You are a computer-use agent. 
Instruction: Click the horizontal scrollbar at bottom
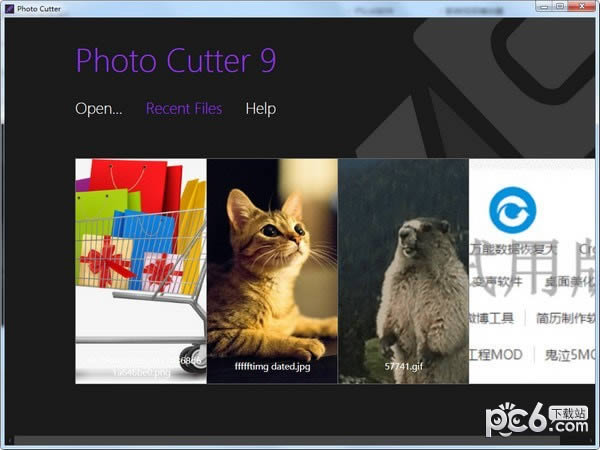point(287,440)
